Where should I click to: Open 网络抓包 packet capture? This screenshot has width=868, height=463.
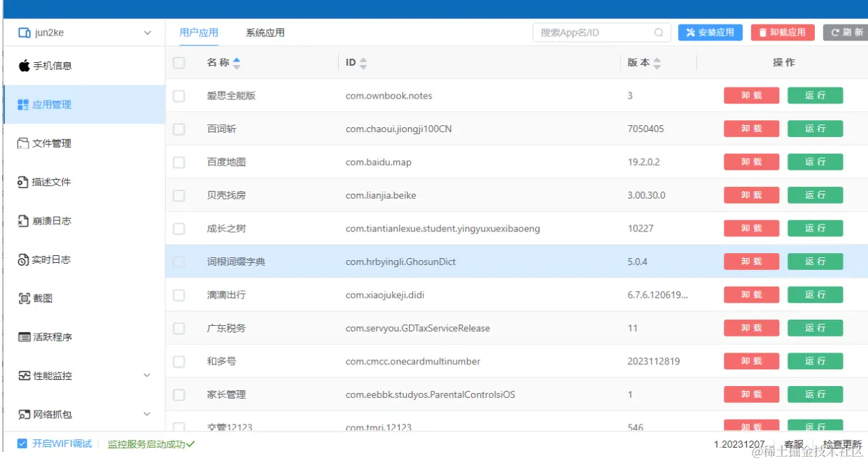pos(45,415)
